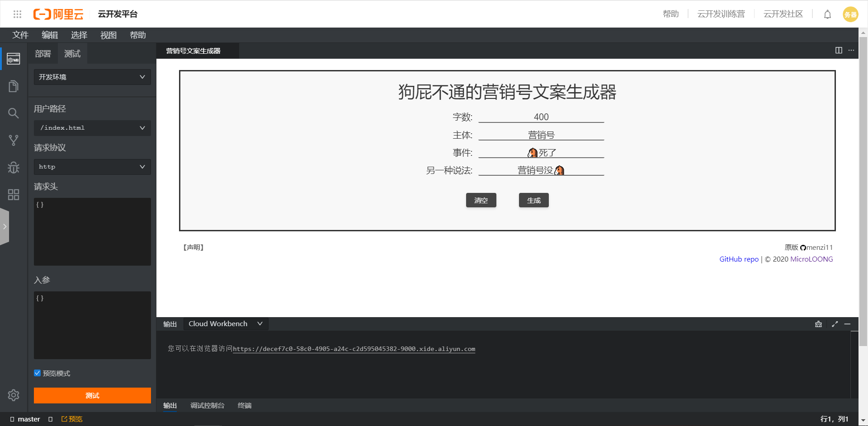Expand the 开发环境 environment dropdown
The width and height of the screenshot is (868, 426).
click(92, 77)
